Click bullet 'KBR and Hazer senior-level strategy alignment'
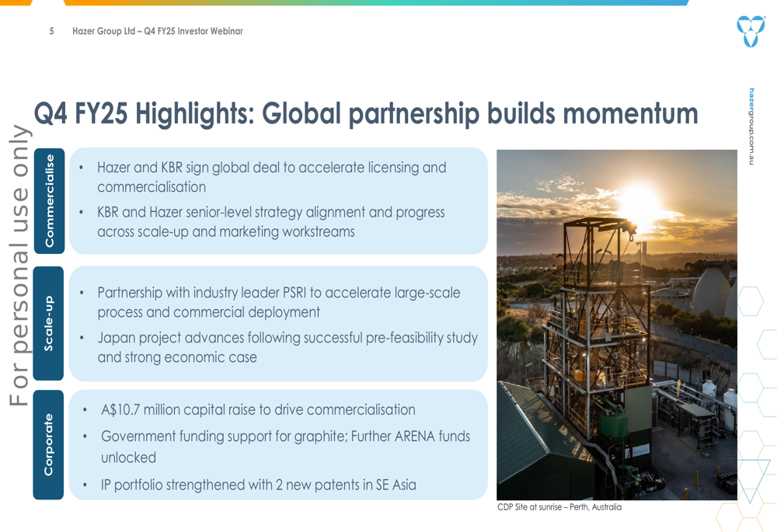 point(271,221)
